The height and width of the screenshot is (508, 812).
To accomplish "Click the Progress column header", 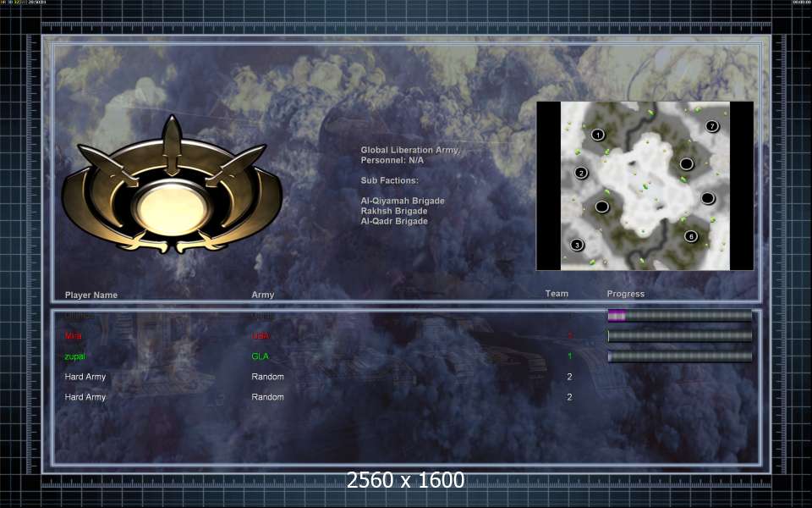I will coord(626,294).
